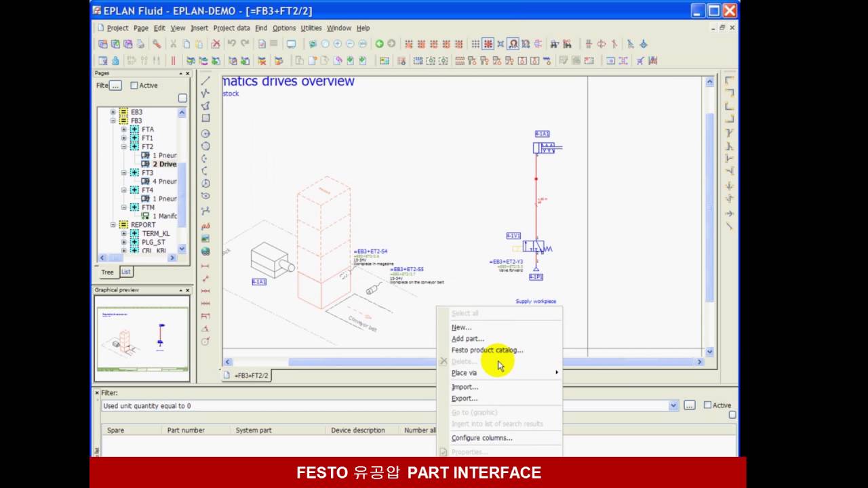Toggle the highlighted object snap (omega) button
Viewport: 868px width, 488px height.
tap(513, 44)
